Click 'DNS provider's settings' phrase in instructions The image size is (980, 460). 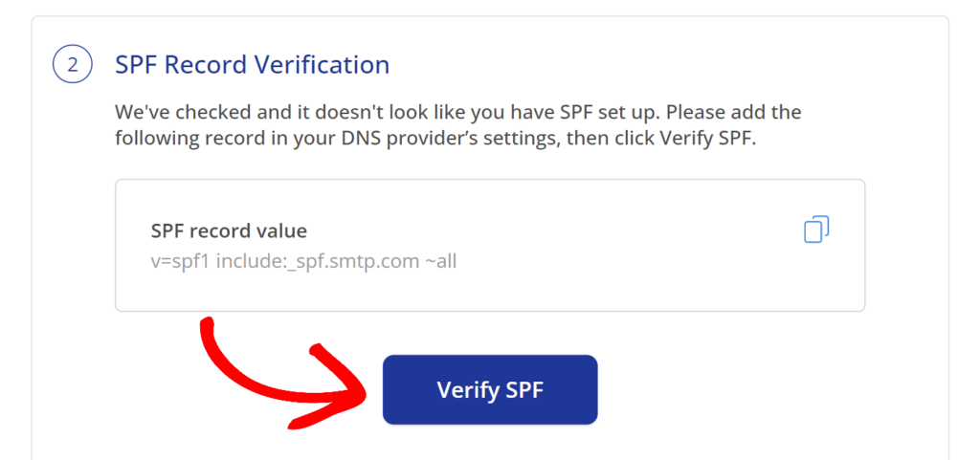click(x=448, y=138)
